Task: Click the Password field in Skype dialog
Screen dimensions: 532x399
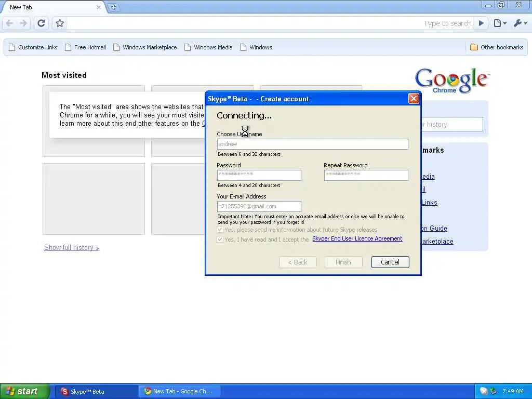Action: pos(259,175)
